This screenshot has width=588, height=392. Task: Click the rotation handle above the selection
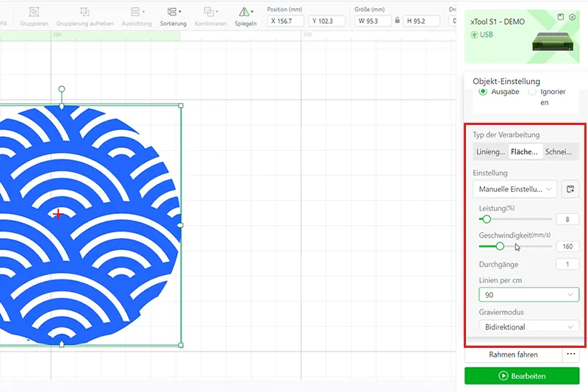[62, 89]
